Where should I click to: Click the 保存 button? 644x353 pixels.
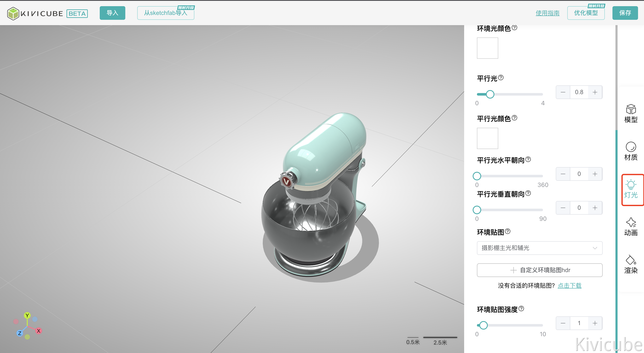(625, 13)
